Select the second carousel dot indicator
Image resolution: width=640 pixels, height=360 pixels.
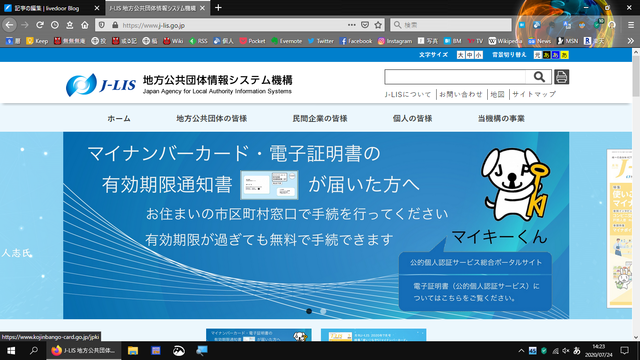323,311
